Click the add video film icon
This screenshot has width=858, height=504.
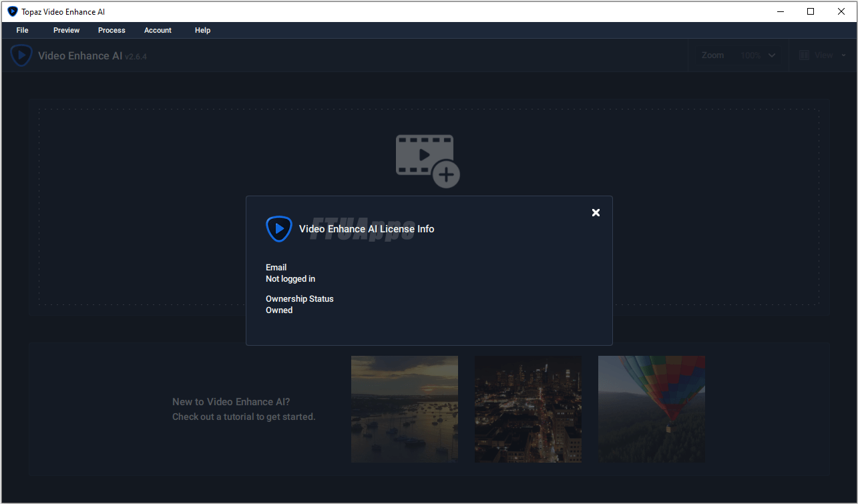(428, 161)
